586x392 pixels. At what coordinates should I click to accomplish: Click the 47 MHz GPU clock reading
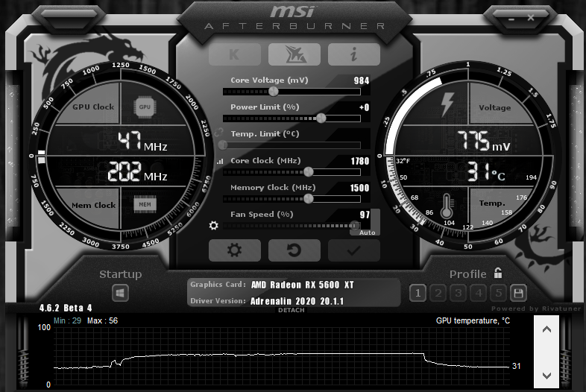click(142, 142)
